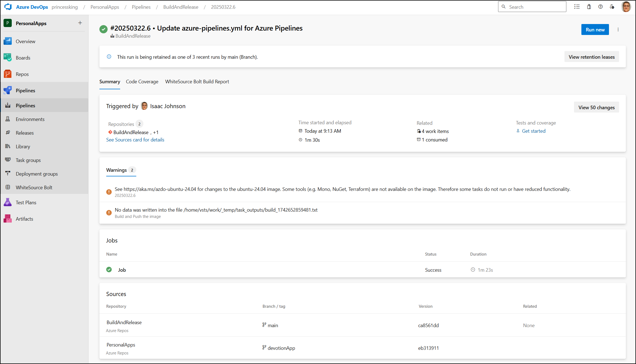
Task: Switch to the Summary tab
Action: [110, 81]
